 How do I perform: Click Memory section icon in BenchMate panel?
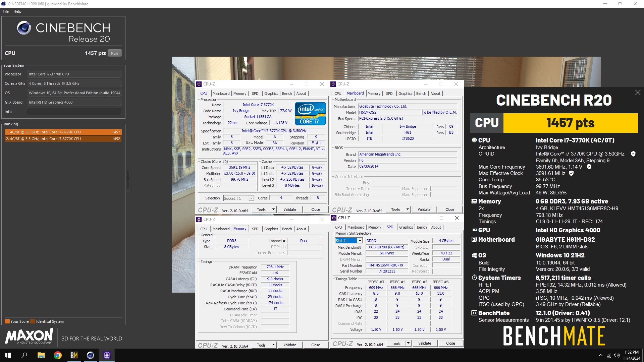[x=474, y=201]
